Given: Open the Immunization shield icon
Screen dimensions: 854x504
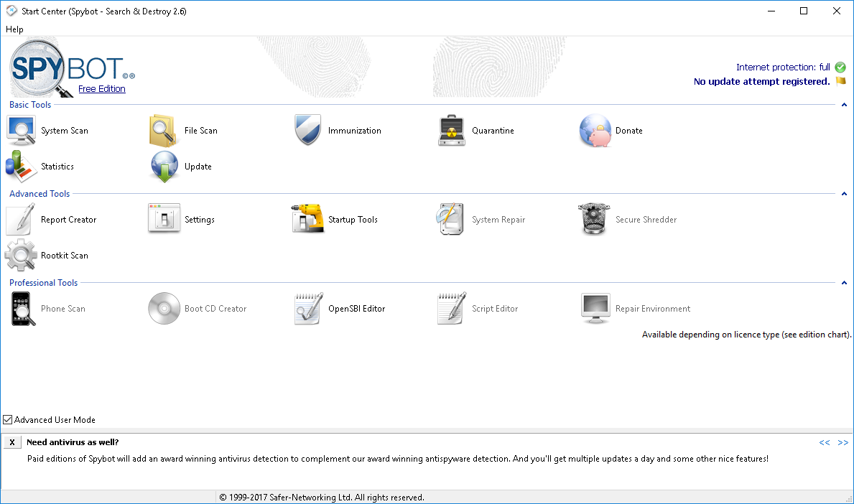Looking at the screenshot, I should tap(307, 130).
